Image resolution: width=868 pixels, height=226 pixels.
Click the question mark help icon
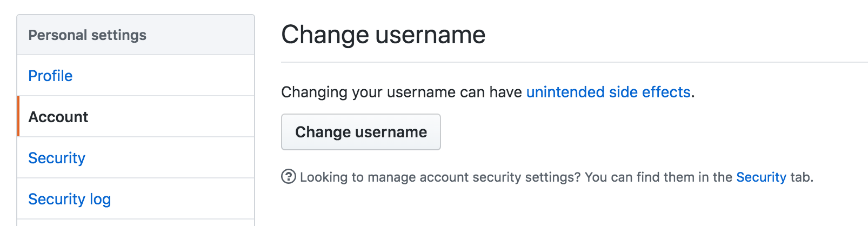(x=289, y=177)
